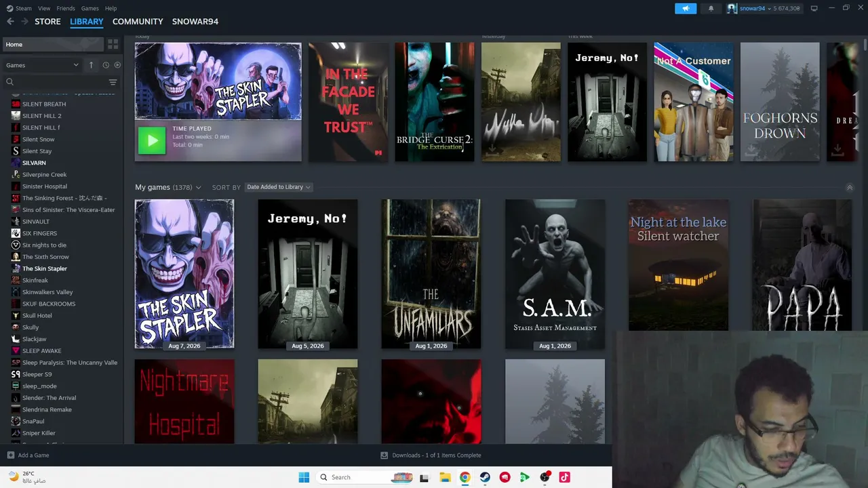The width and height of the screenshot is (868, 488).
Task: Click the Silent Stay game icon in sidebar
Action: (16, 151)
